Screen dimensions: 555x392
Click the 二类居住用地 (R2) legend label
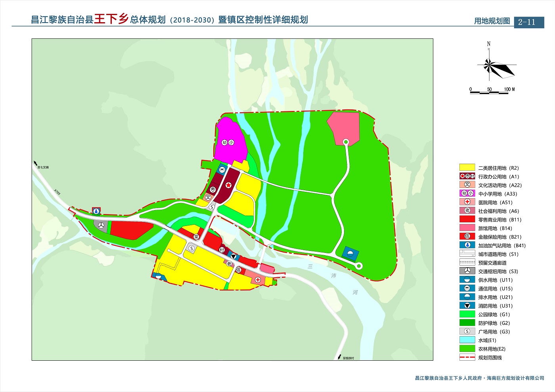[498, 168]
